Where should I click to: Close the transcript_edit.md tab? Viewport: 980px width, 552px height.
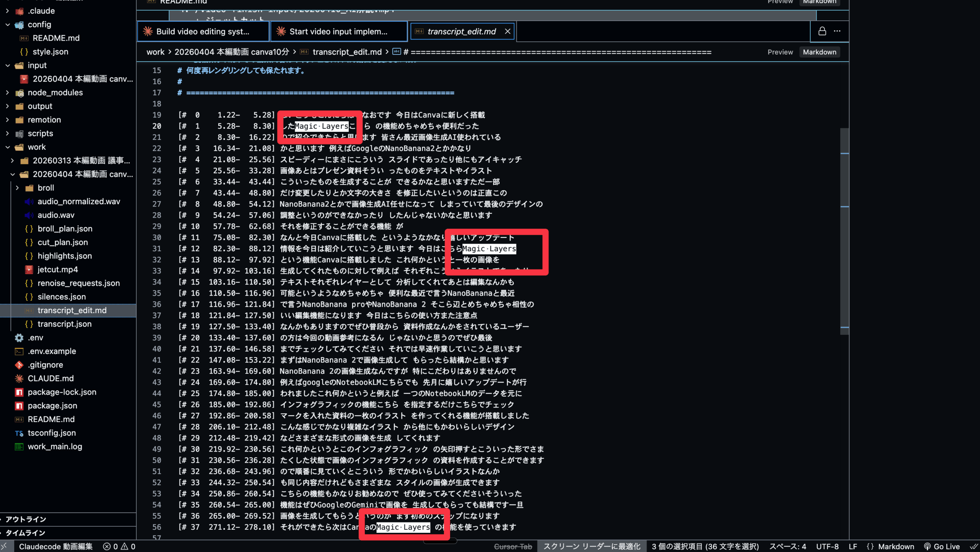coord(508,31)
